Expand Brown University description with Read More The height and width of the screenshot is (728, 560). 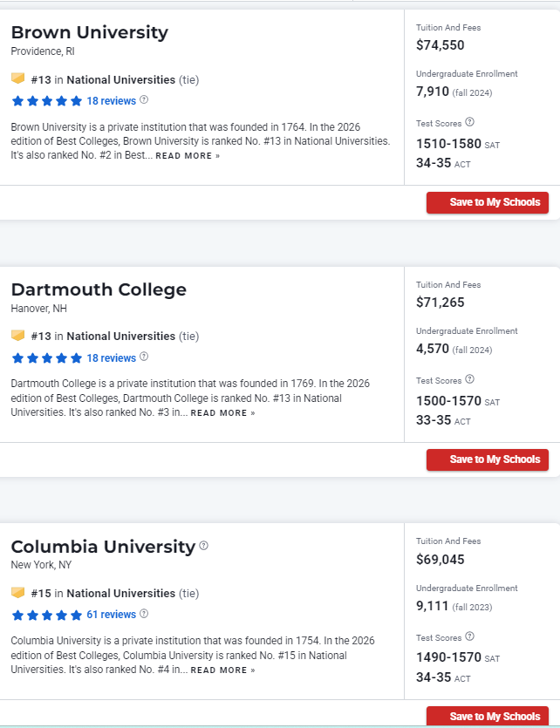point(188,156)
